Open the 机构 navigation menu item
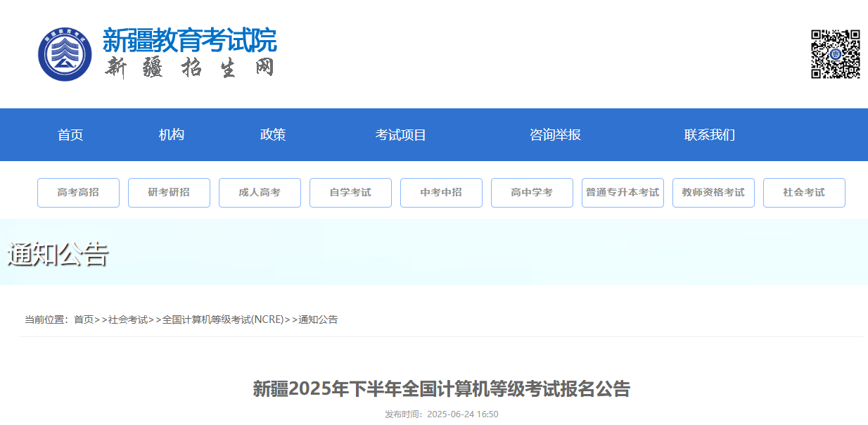Screen dimensions: 868x425 [x=172, y=135]
